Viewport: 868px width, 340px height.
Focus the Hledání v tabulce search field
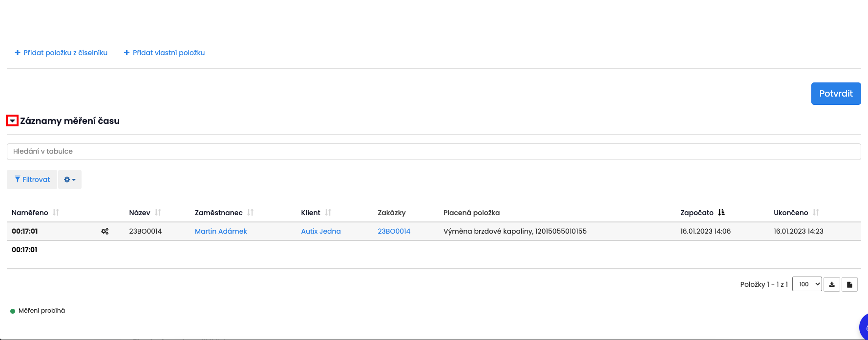(434, 151)
